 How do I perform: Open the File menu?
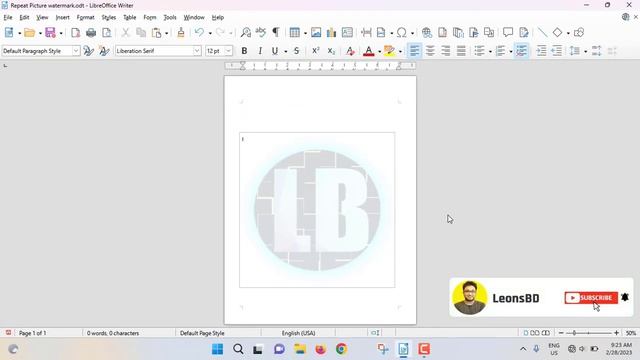click(8, 17)
